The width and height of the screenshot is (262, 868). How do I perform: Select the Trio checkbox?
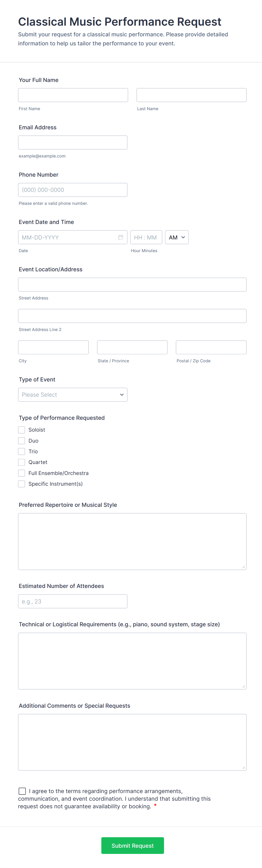coord(21,451)
